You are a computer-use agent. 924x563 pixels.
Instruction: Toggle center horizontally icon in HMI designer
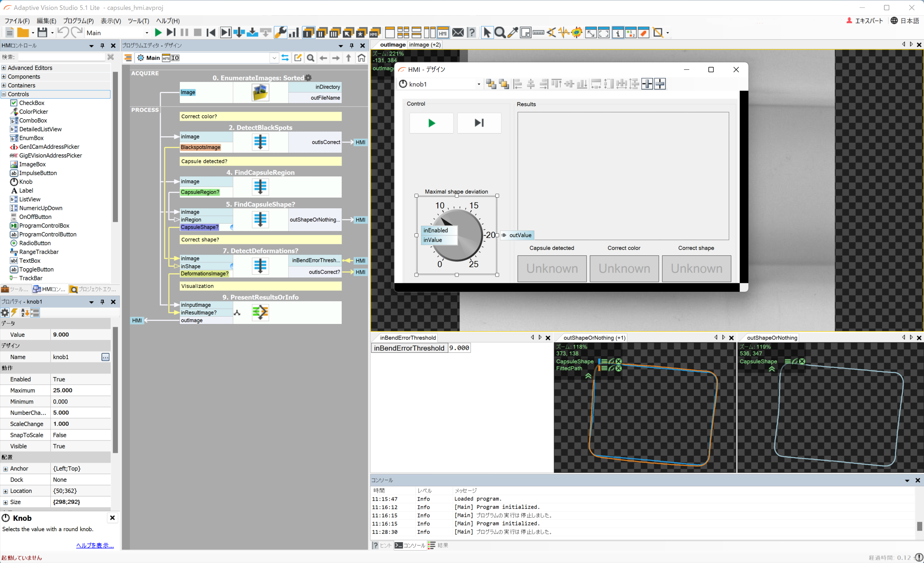pos(647,84)
